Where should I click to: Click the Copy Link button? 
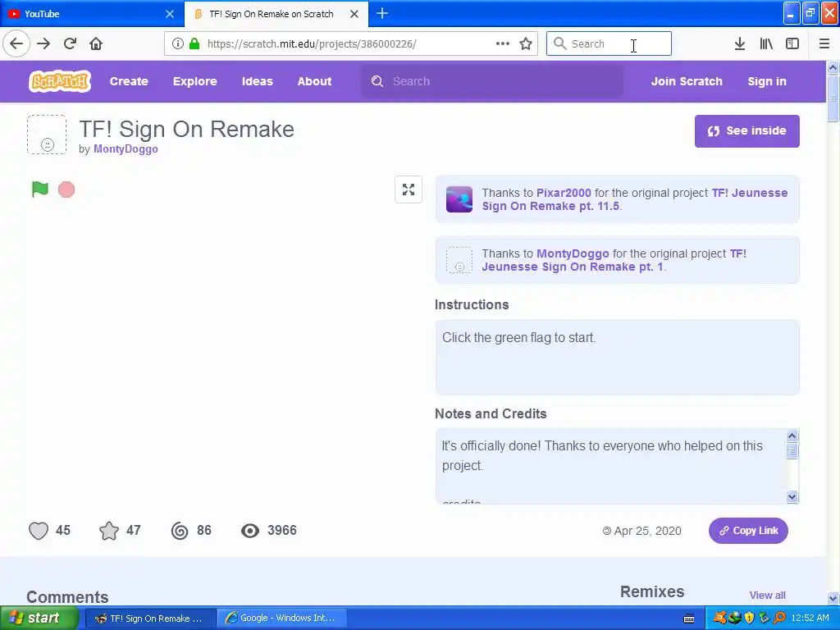coord(748,531)
